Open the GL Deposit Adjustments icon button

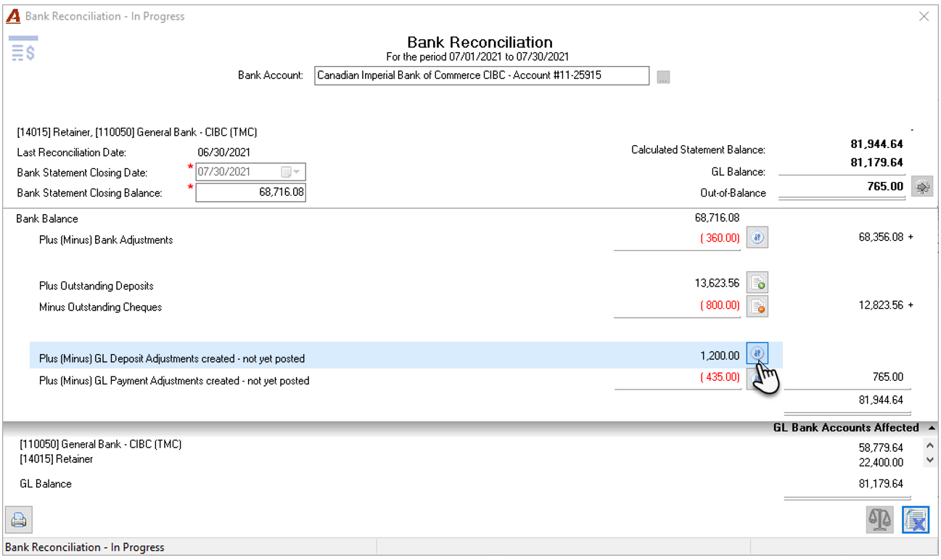(757, 354)
